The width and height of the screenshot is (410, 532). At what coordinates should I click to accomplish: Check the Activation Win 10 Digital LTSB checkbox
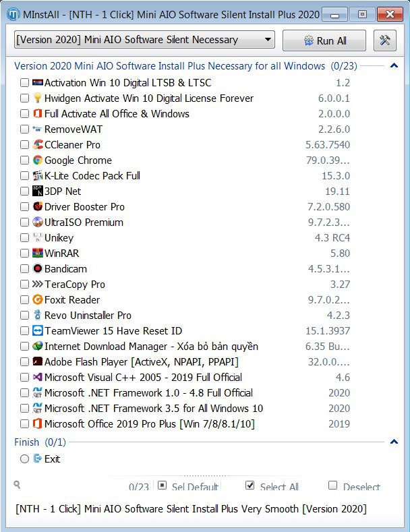point(24,82)
